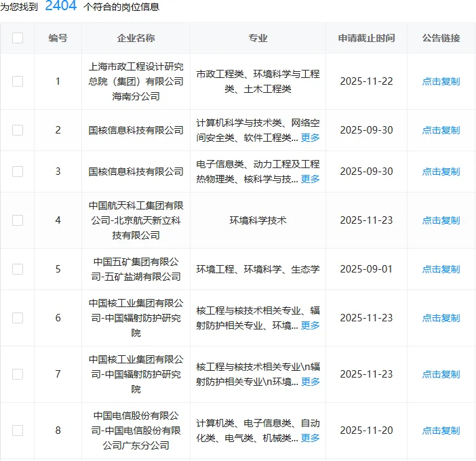The height and width of the screenshot is (461, 476).
Task: Select 国核信息科技有限公司 in row 2
Action: [x=136, y=130]
